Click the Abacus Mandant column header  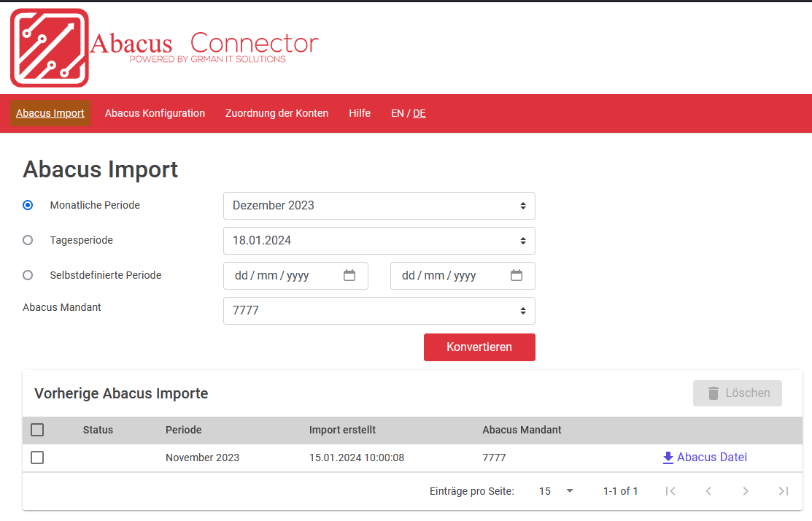pyautogui.click(x=522, y=430)
